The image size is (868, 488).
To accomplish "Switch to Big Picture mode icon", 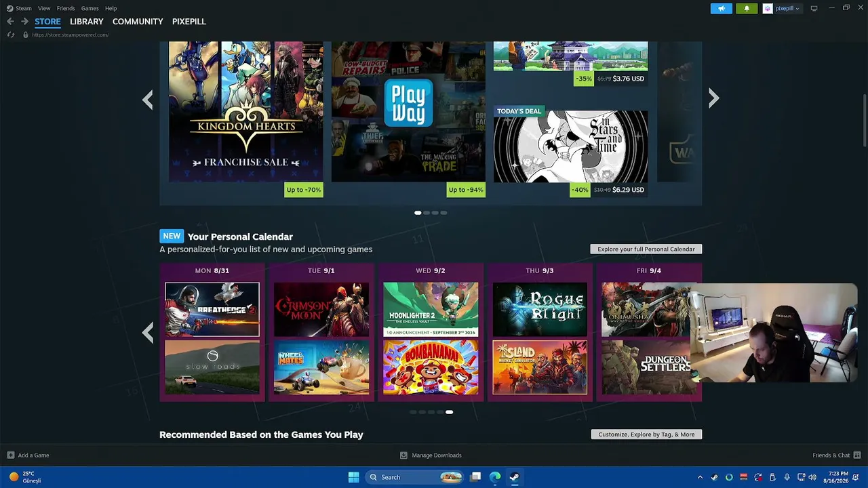I will (814, 8).
